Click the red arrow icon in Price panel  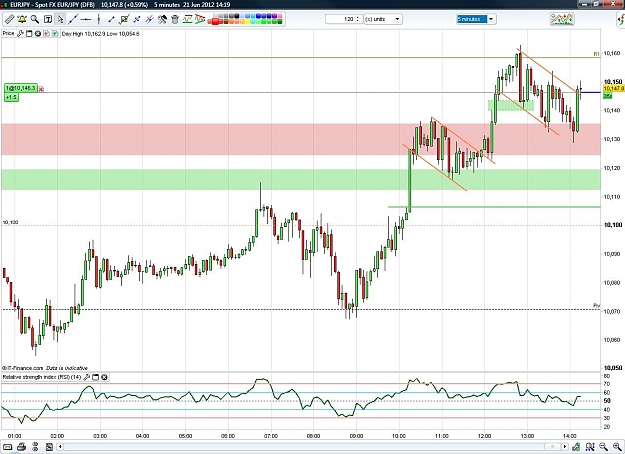(x=46, y=33)
